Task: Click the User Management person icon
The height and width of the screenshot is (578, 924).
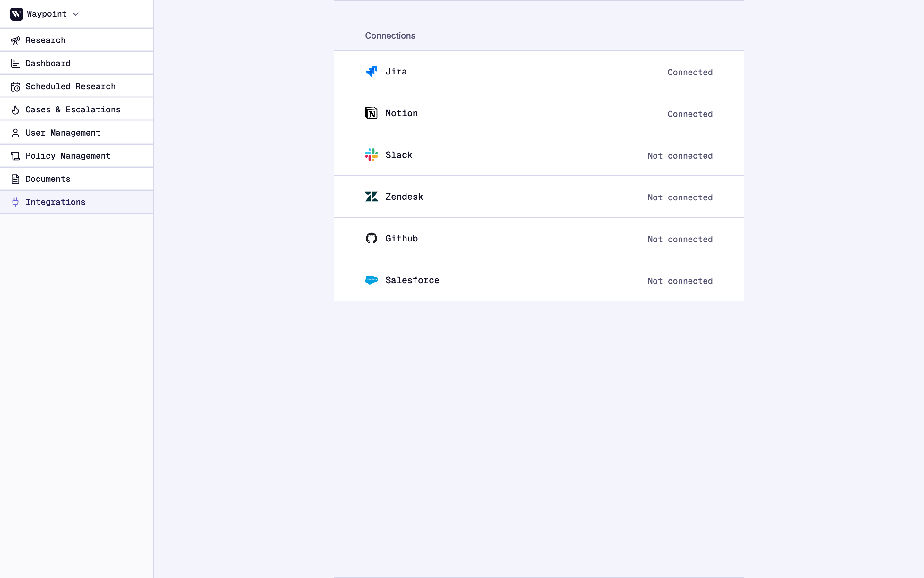Action: pyautogui.click(x=15, y=133)
